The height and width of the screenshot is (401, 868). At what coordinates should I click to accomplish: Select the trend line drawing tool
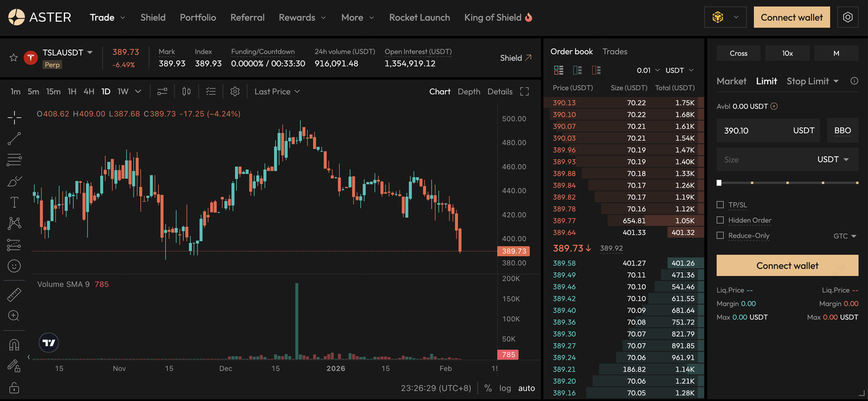(14, 139)
